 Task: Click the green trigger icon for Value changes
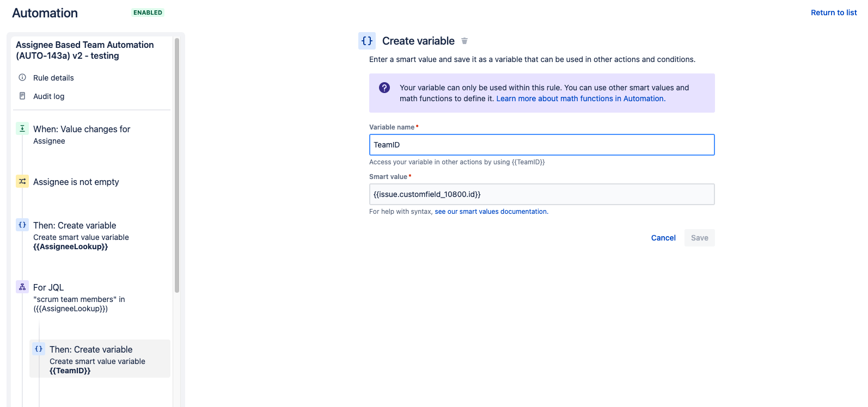22,128
